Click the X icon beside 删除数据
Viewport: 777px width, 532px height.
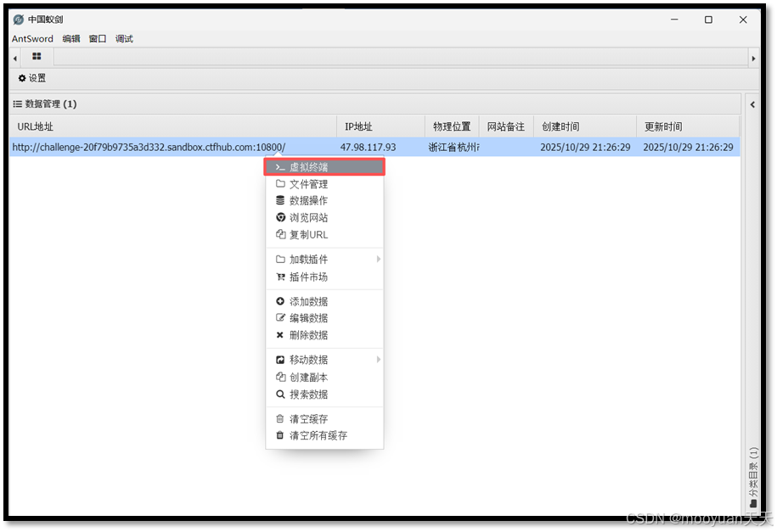pos(280,335)
